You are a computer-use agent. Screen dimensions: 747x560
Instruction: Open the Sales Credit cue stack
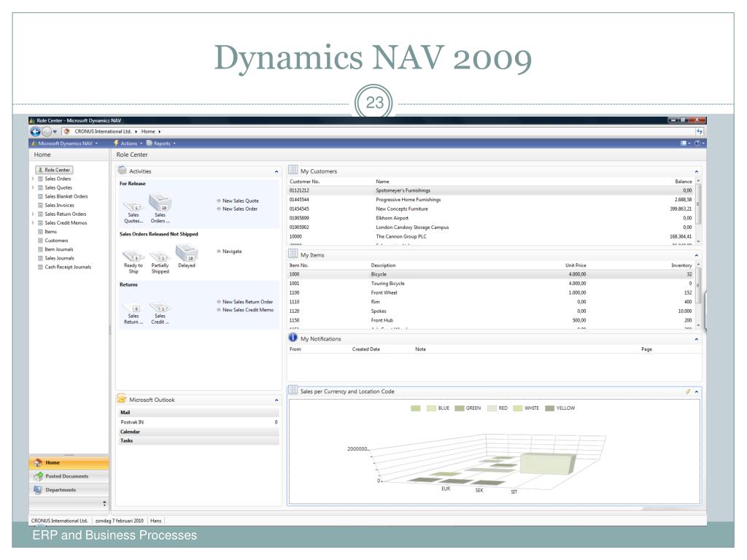(x=160, y=313)
